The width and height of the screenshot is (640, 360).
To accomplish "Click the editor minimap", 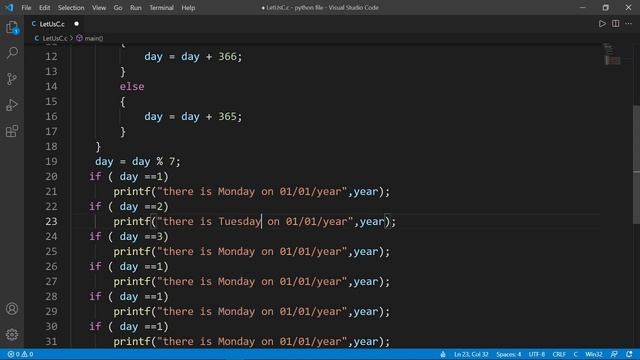I will click(612, 54).
